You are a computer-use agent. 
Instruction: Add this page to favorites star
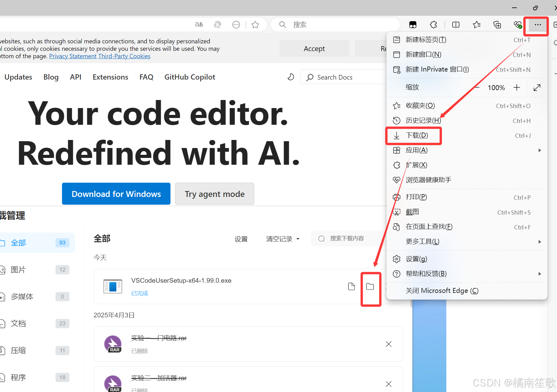[x=255, y=25]
